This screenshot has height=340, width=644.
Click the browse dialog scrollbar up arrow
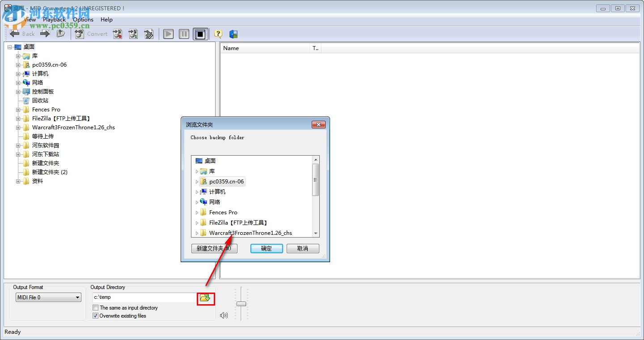[x=316, y=160]
